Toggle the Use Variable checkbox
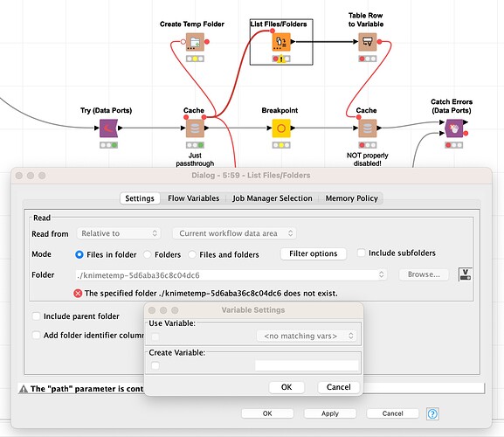The image size is (504, 437). [155, 336]
